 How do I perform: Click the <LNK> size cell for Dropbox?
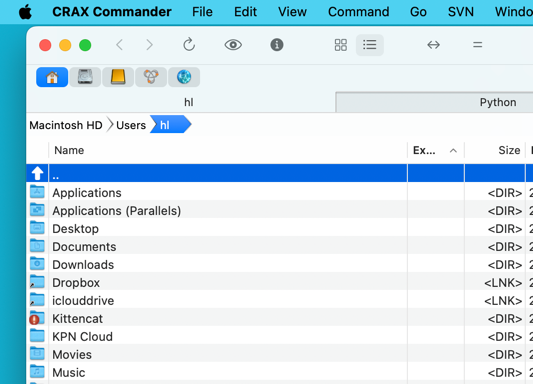503,283
